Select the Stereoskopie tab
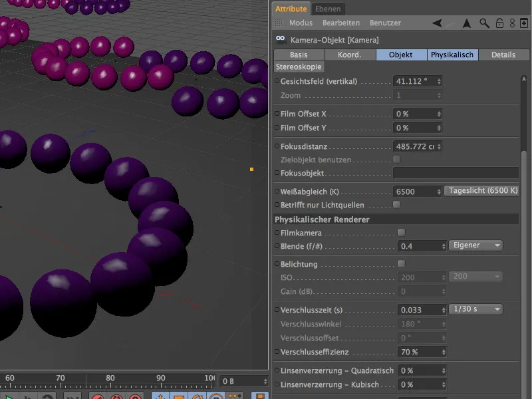The height and width of the screenshot is (399, 532). [299, 67]
